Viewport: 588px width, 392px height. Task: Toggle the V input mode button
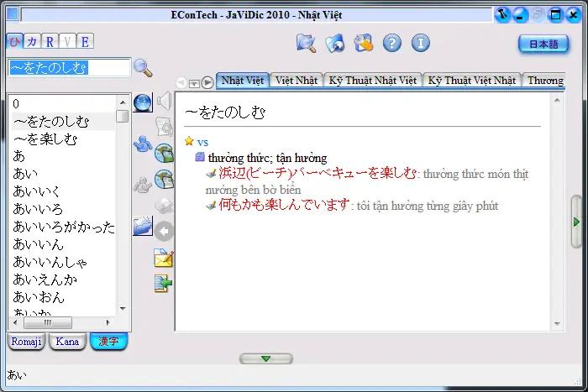point(67,41)
